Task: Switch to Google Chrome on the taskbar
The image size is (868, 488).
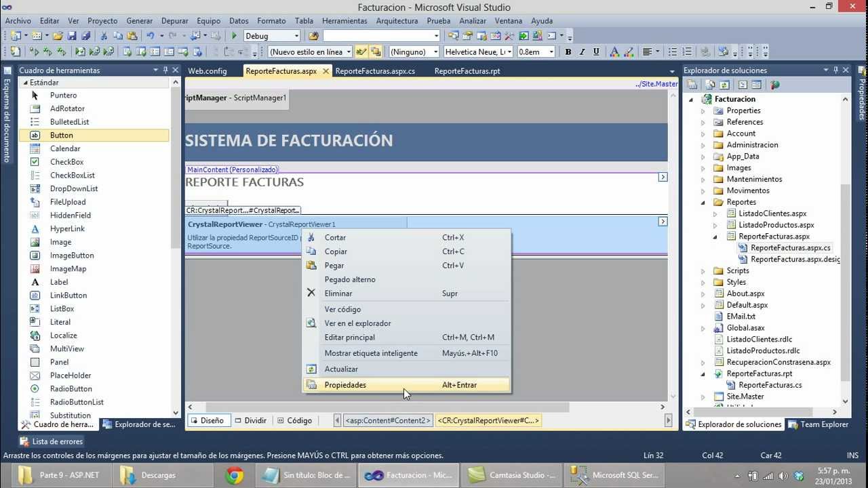Action: (x=235, y=475)
